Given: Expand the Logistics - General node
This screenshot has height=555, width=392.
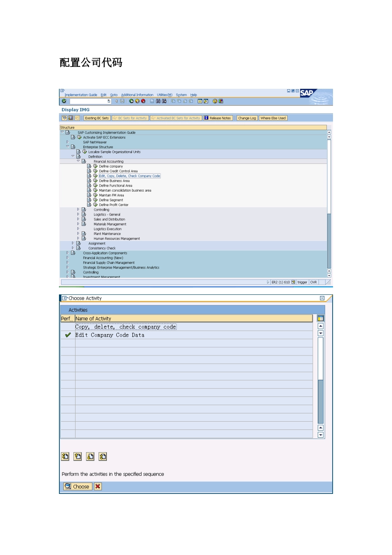Looking at the screenshot, I should (78, 214).
